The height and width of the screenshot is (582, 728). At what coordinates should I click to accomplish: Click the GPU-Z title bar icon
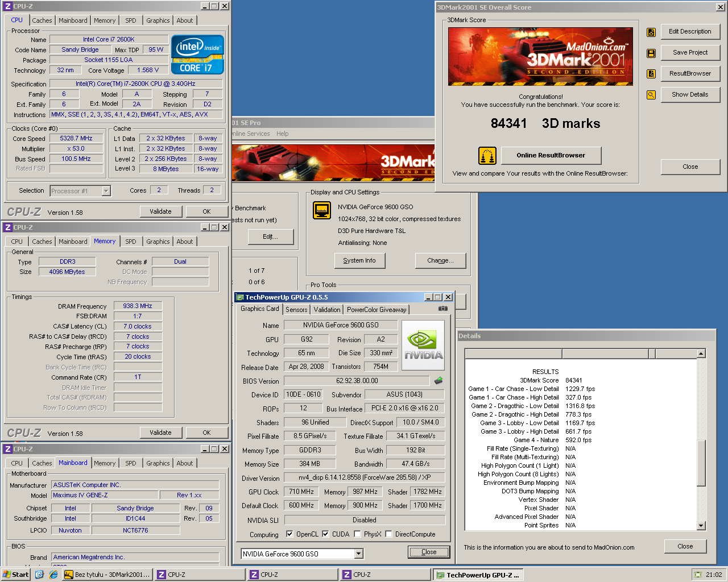click(240, 297)
